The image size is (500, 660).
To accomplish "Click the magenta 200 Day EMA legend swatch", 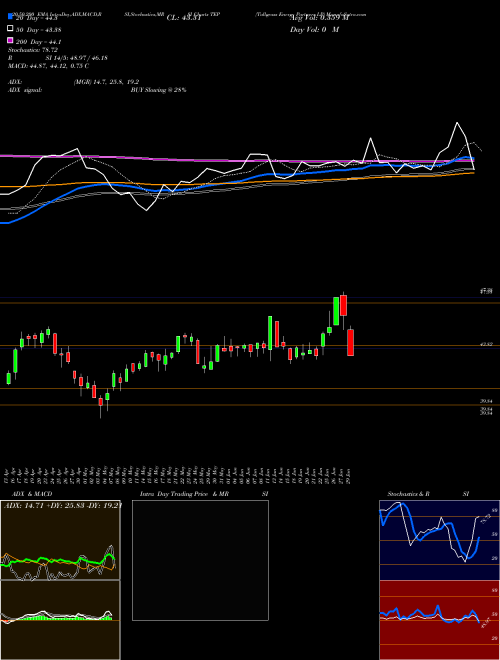I will [10, 40].
